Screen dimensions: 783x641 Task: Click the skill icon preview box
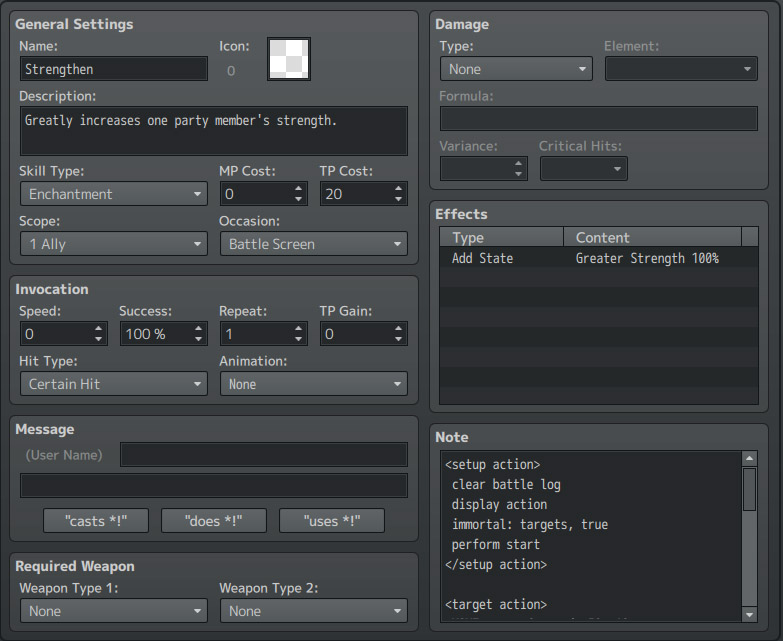[x=289, y=58]
